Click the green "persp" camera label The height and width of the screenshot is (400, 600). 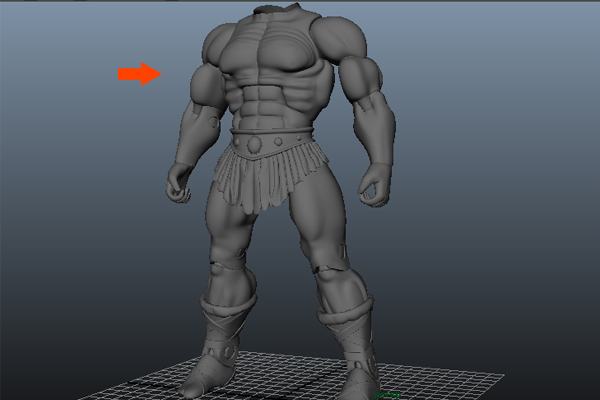click(388, 394)
